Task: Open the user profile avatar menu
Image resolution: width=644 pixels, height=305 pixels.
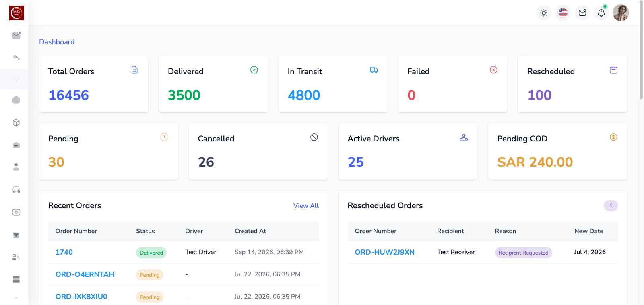Action: pyautogui.click(x=621, y=13)
